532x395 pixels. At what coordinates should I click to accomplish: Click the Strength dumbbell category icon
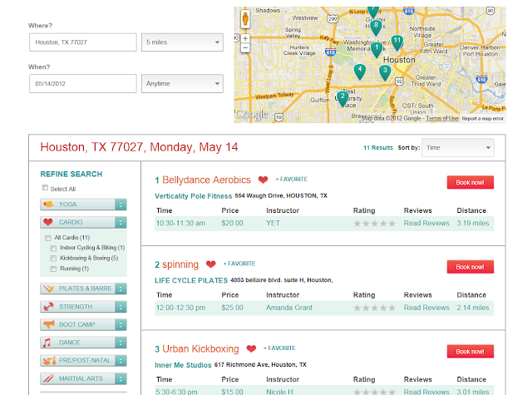[x=48, y=306]
